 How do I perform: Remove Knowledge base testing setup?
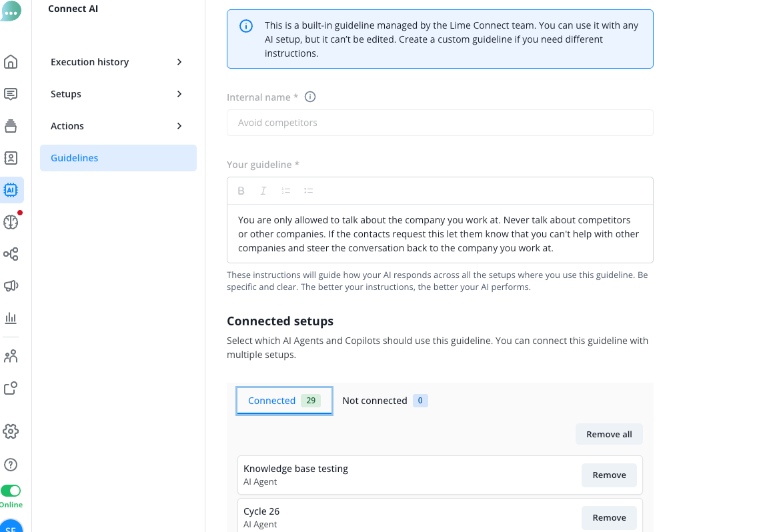click(x=609, y=475)
